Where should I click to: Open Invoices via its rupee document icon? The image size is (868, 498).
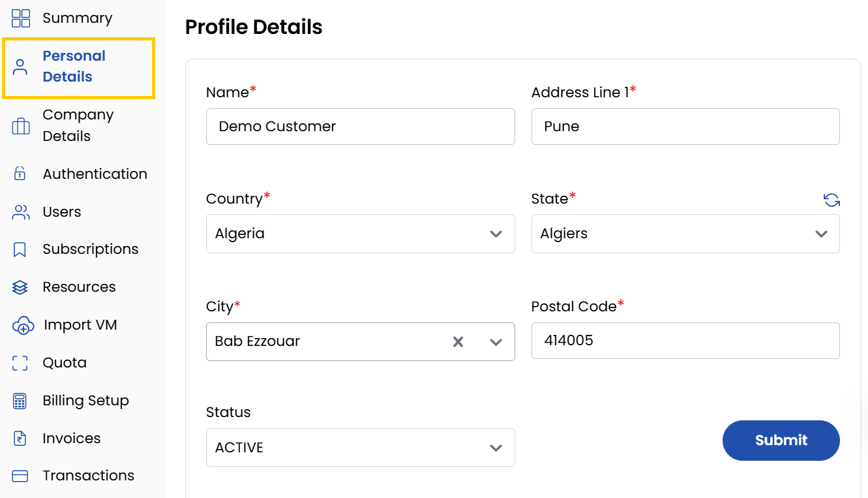coord(20,438)
